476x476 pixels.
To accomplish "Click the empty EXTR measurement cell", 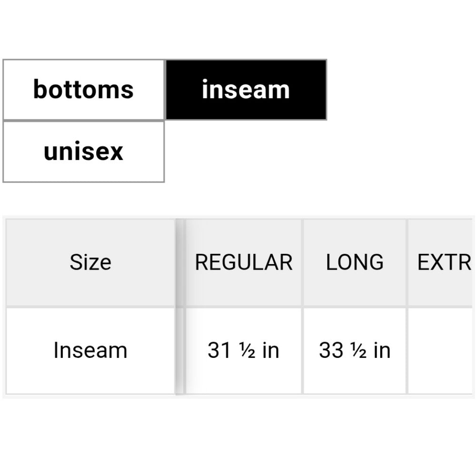I will pyautogui.click(x=443, y=351).
